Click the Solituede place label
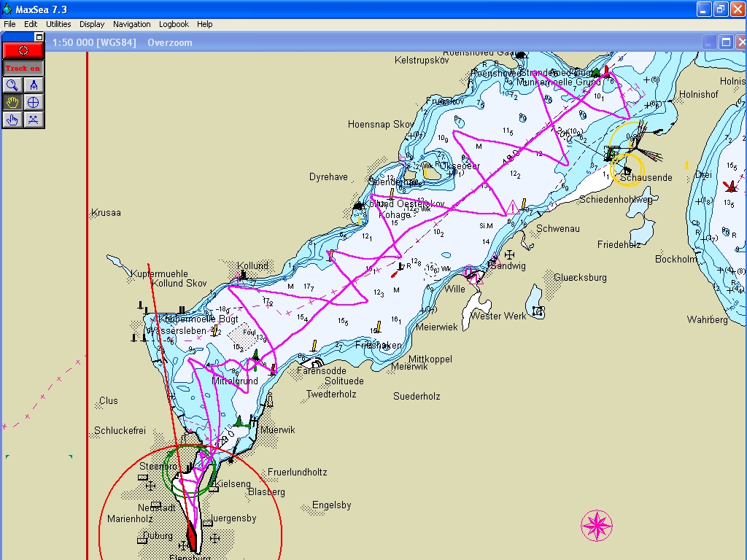747x560 pixels. click(x=344, y=381)
